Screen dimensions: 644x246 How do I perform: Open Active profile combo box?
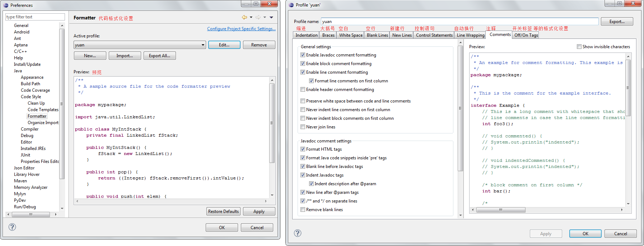(140, 45)
